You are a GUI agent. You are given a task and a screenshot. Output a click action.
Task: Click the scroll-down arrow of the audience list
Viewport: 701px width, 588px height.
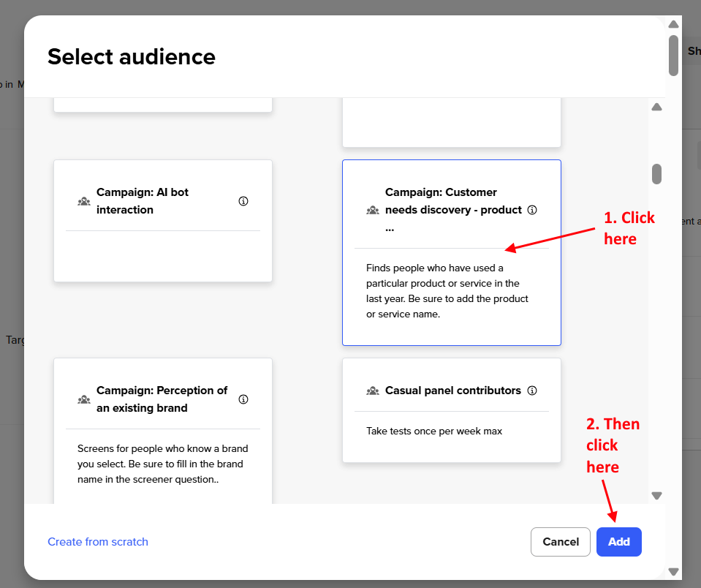pos(656,495)
